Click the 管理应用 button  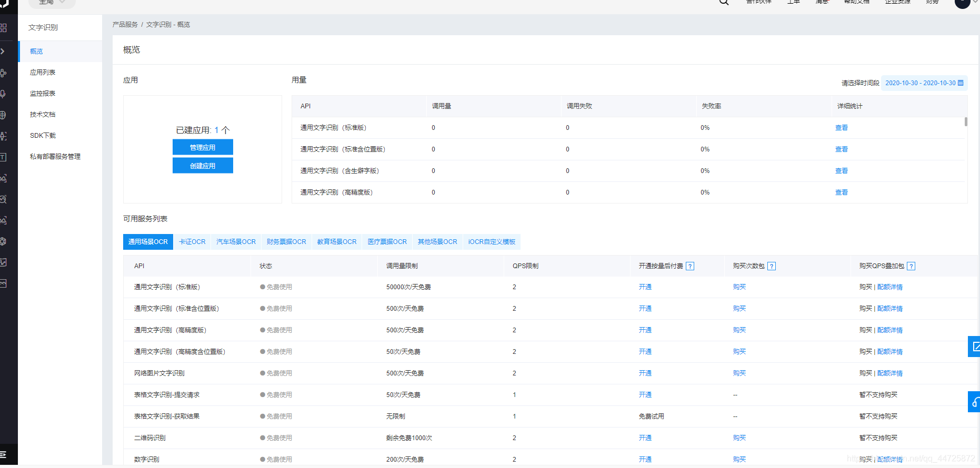tap(203, 147)
